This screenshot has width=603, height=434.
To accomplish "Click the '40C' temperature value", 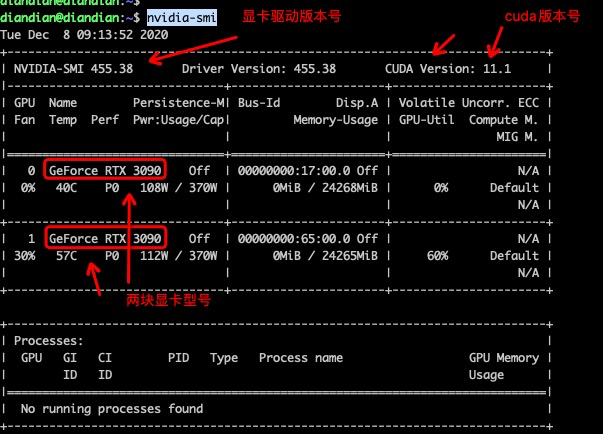I will (x=66, y=188).
